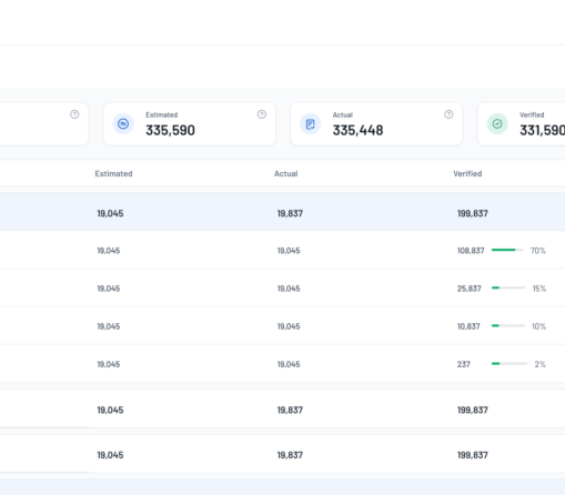The width and height of the screenshot is (565, 495).
Task: Click the 15% percentage label
Action: (539, 288)
